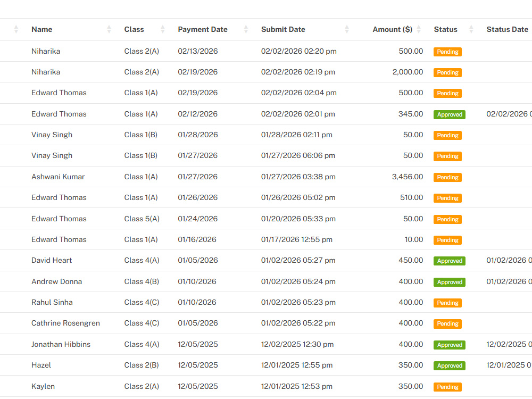Select Pending badge on Ashwani Kumar row
532x399 pixels.
447,178
